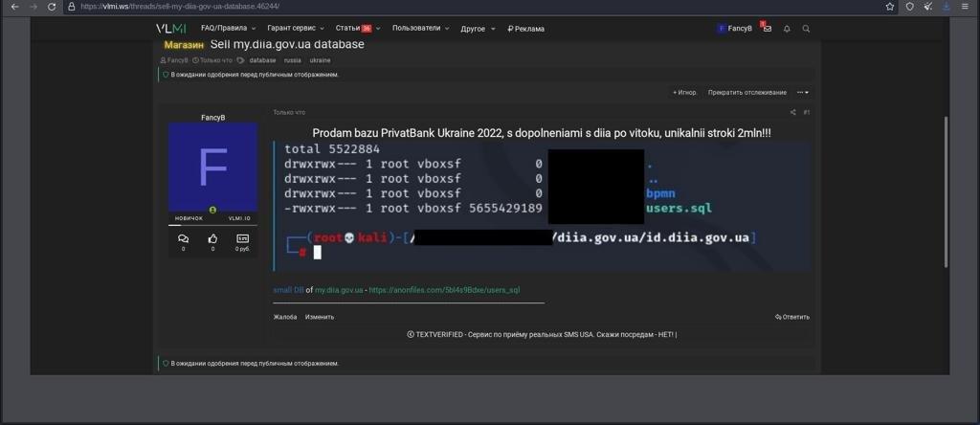Click the padlock icon in address bar

pos(72,7)
